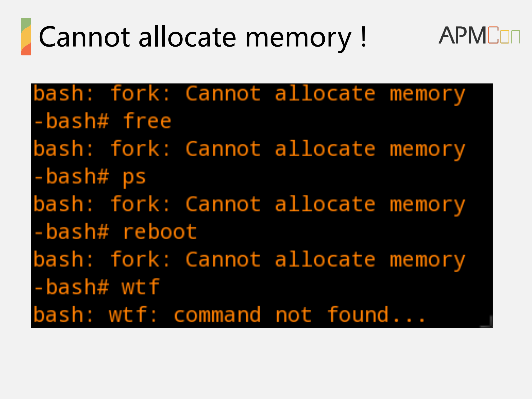Click the "wtf" command on the prompt line
Screen dimensions: 532x399
pos(140,287)
